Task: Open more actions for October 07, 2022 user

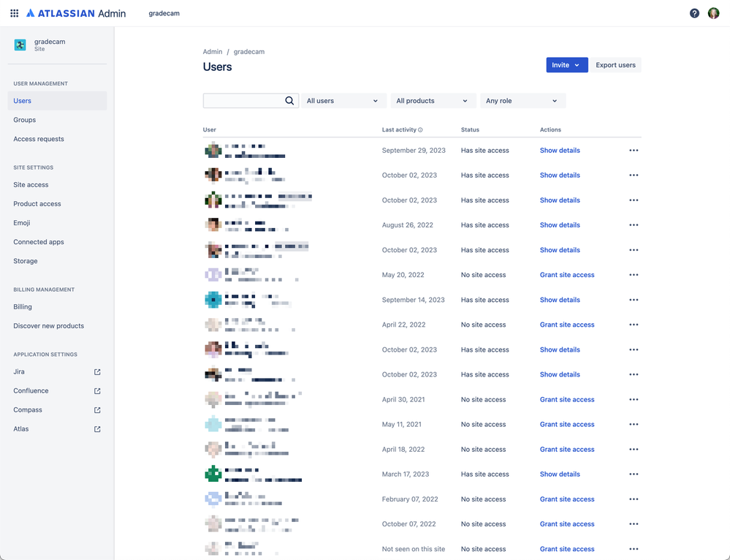Action: pyautogui.click(x=634, y=524)
